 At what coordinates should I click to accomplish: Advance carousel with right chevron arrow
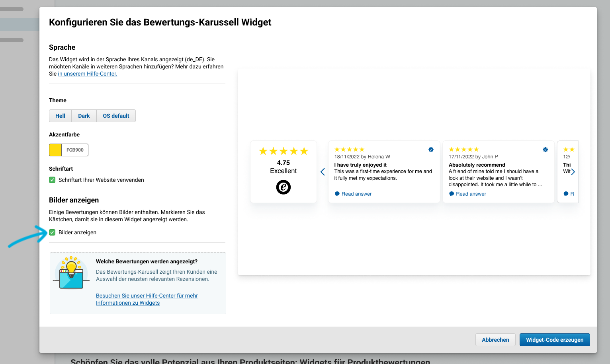[x=573, y=172]
